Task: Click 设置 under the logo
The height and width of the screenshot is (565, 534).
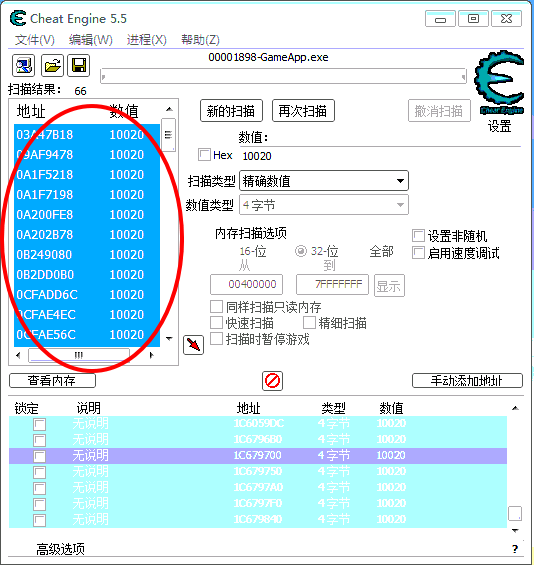Action: coord(499,126)
